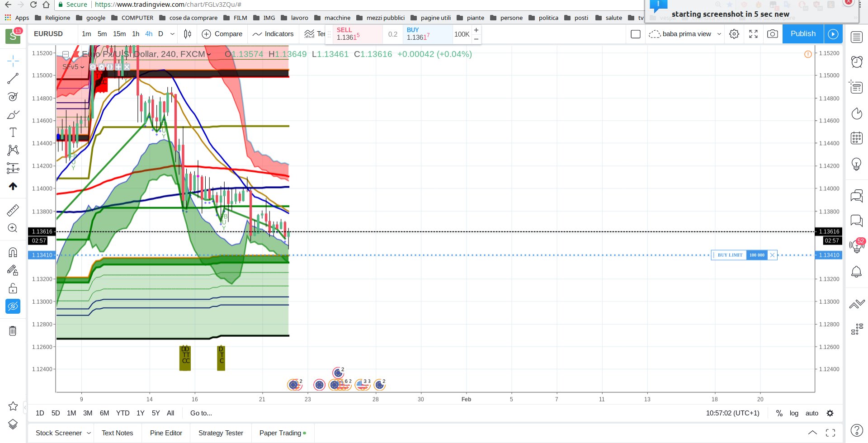The image size is (868, 443).
Task: Toggle stay in drawing mode
Action: [x=13, y=270]
